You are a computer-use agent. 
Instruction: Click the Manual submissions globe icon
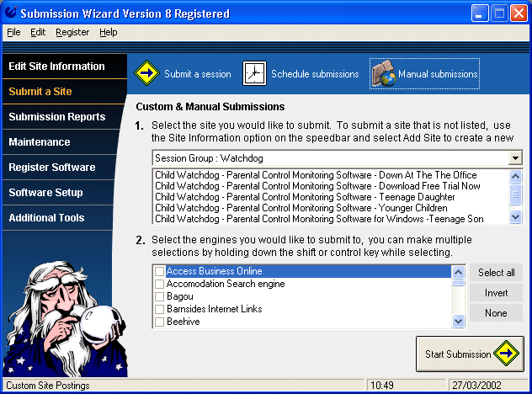tap(384, 73)
